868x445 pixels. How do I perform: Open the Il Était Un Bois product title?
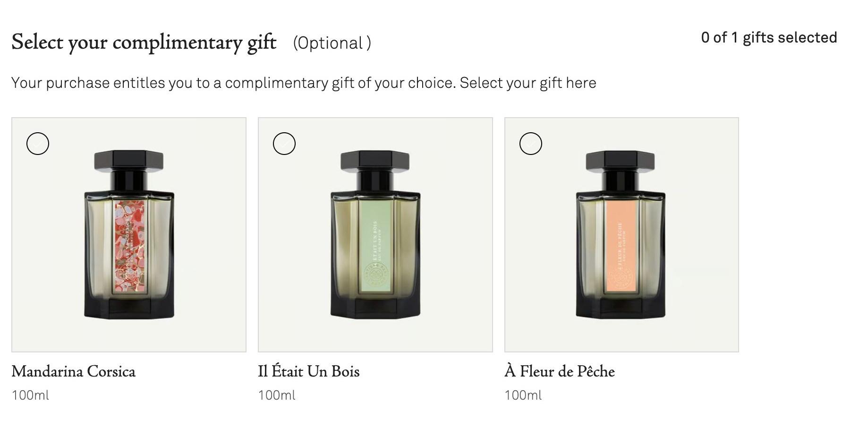click(309, 371)
